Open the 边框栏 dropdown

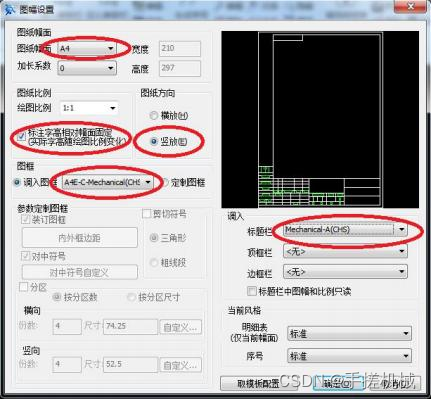pyautogui.click(x=345, y=272)
